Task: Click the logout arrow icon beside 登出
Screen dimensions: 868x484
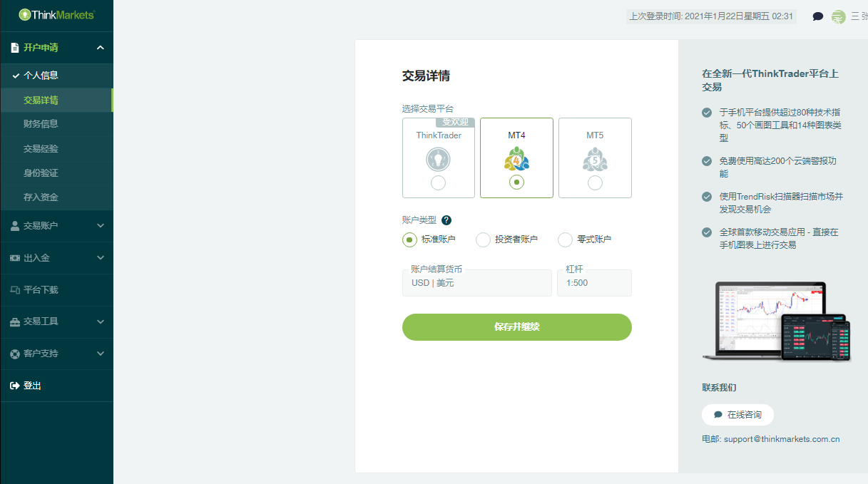Action: 14,386
